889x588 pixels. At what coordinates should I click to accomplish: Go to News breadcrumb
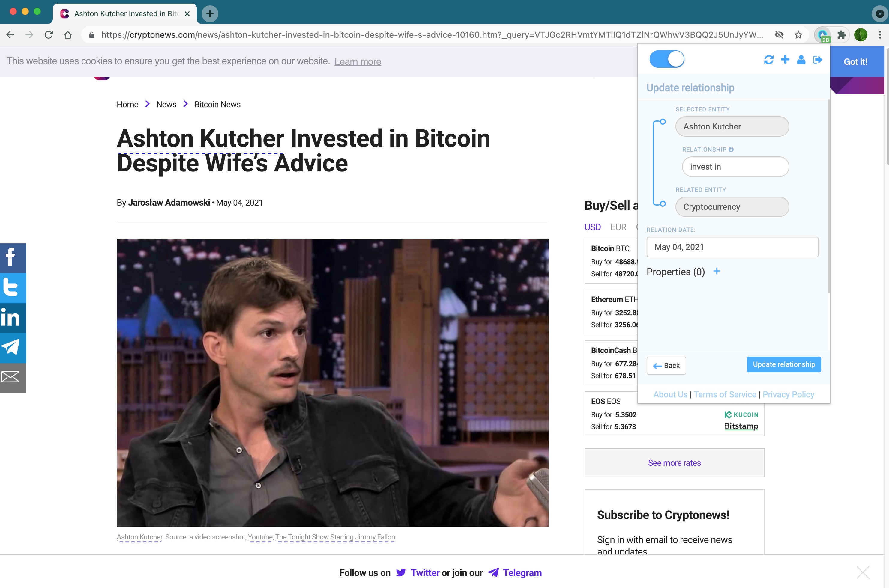[166, 104]
